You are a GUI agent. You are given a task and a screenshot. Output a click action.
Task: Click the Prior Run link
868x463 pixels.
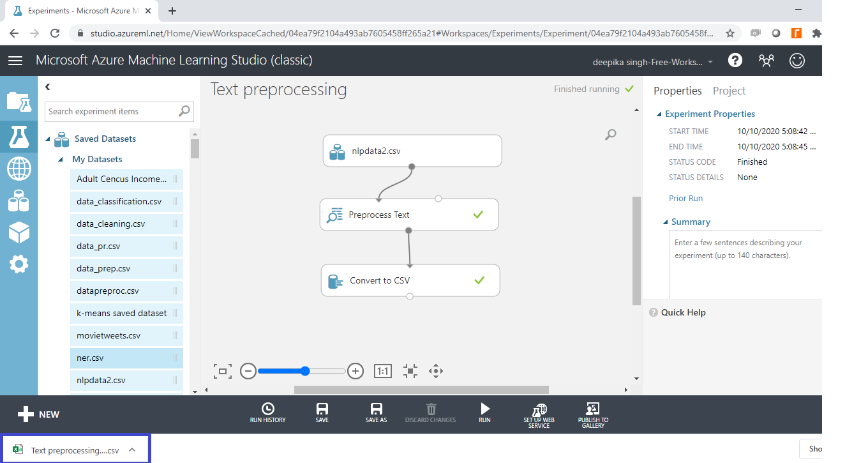[x=686, y=199]
